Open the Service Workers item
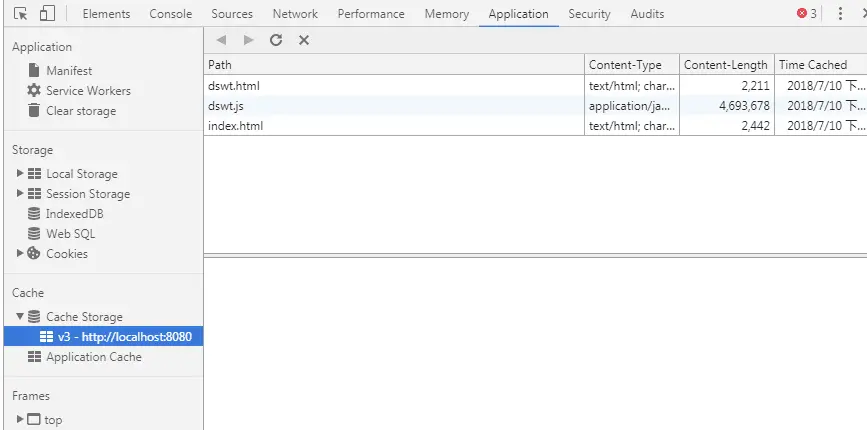The height and width of the screenshot is (430, 867). (88, 91)
